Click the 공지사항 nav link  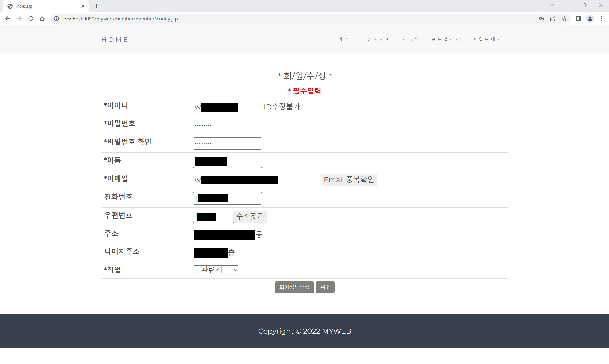click(379, 39)
